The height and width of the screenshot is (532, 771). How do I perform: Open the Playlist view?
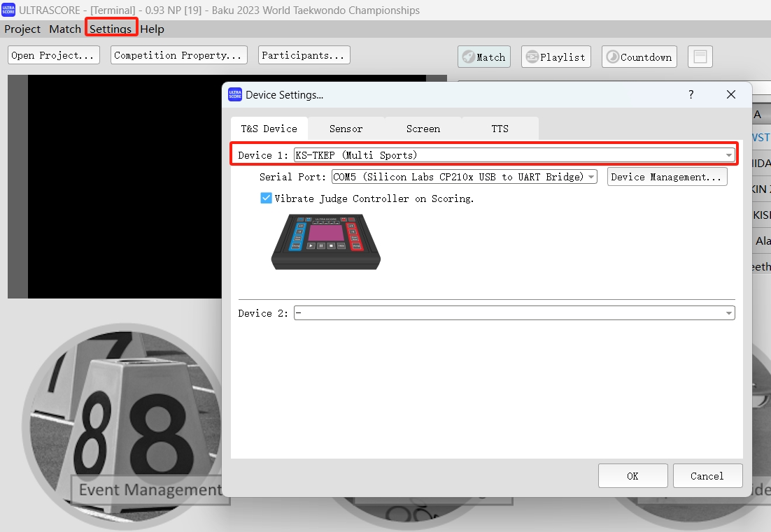556,57
